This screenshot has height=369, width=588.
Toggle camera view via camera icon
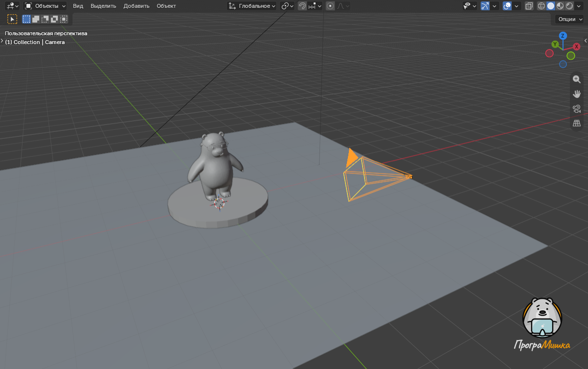pyautogui.click(x=577, y=109)
